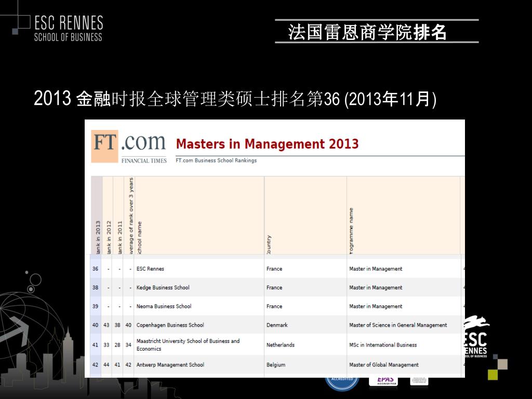
Task: Click rank 41 in the Maastricht row's first column
Action: click(96, 345)
